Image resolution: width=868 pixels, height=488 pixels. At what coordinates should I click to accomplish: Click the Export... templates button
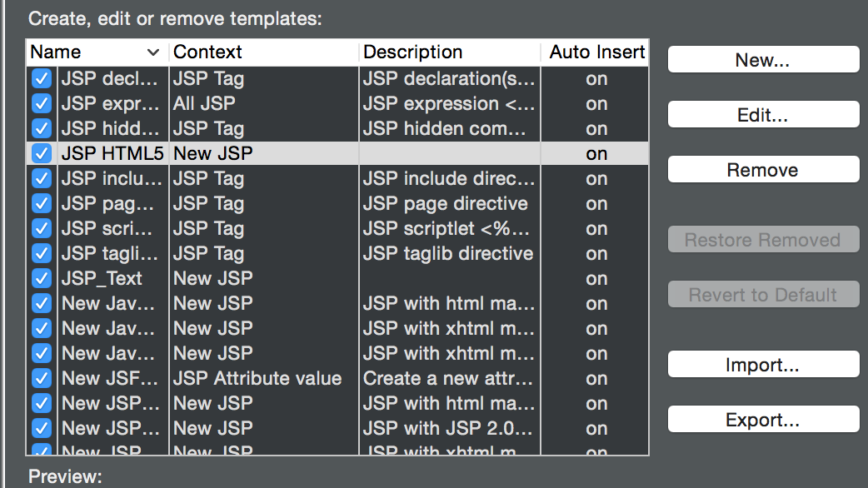[x=763, y=420]
